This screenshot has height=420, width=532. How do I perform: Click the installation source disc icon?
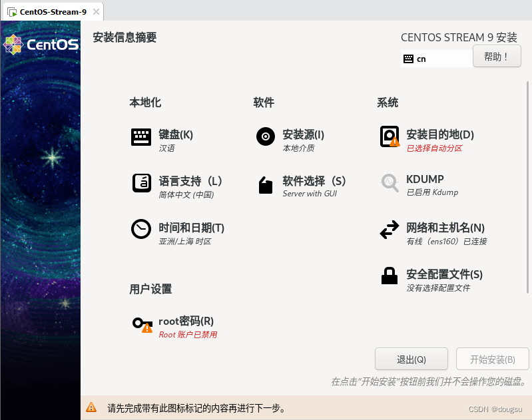coord(265,136)
